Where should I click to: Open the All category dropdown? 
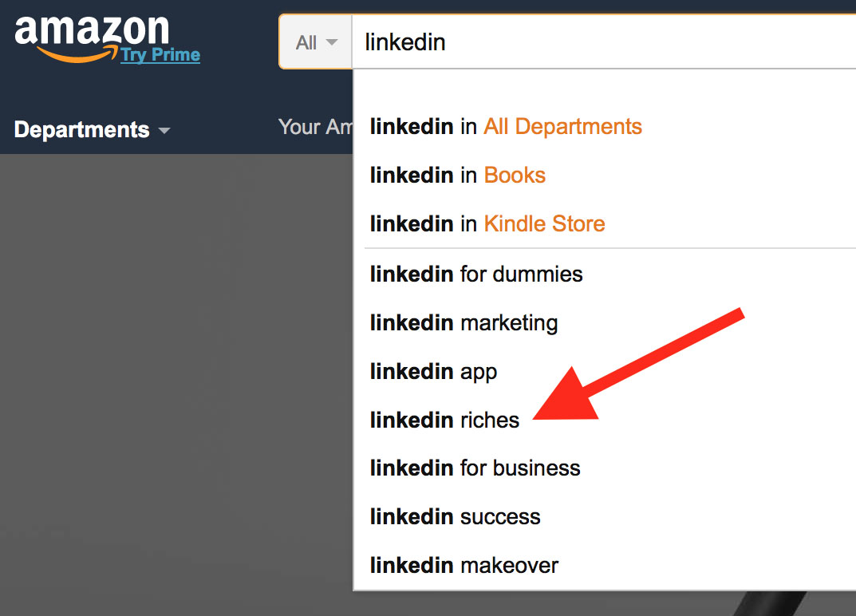pyautogui.click(x=316, y=42)
